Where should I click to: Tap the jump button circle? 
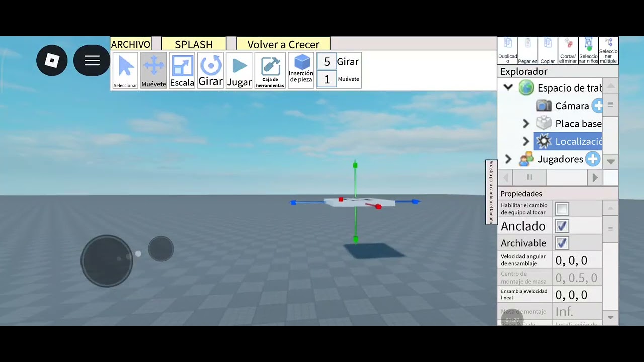pos(161,249)
